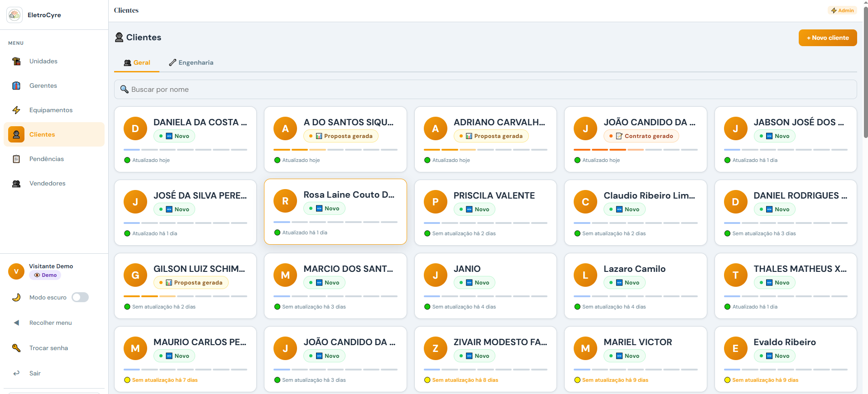Click the Trocar senha key icon

coord(16,348)
